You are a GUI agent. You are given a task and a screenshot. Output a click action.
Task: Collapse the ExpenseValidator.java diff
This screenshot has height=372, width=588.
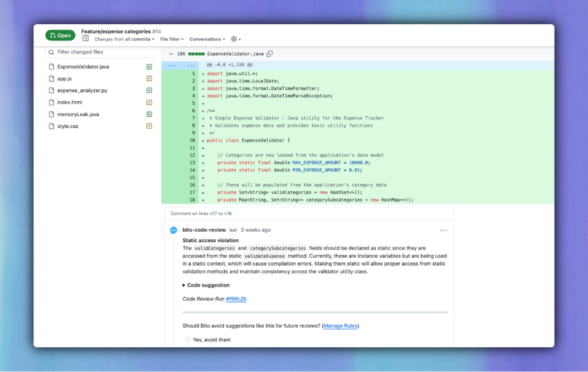(x=171, y=54)
